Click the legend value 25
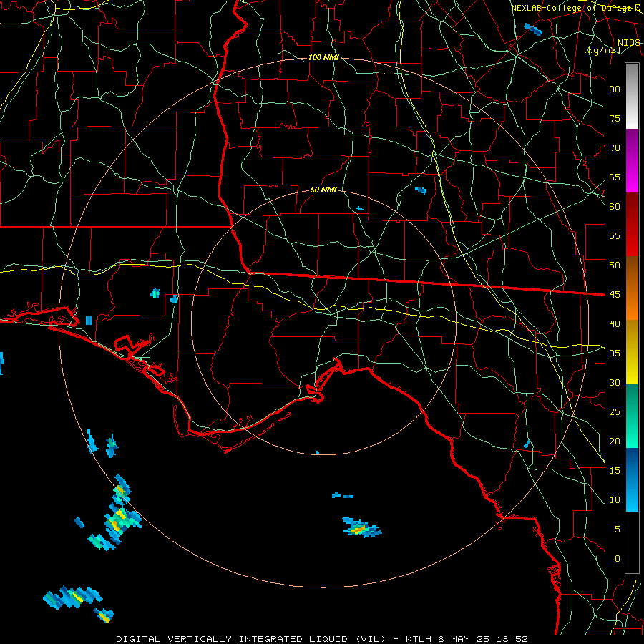Screen dimensions: 644x644 coord(615,411)
